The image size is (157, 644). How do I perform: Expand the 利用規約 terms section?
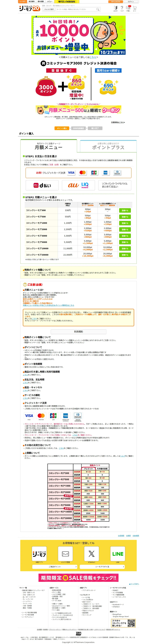click(x=78, y=332)
